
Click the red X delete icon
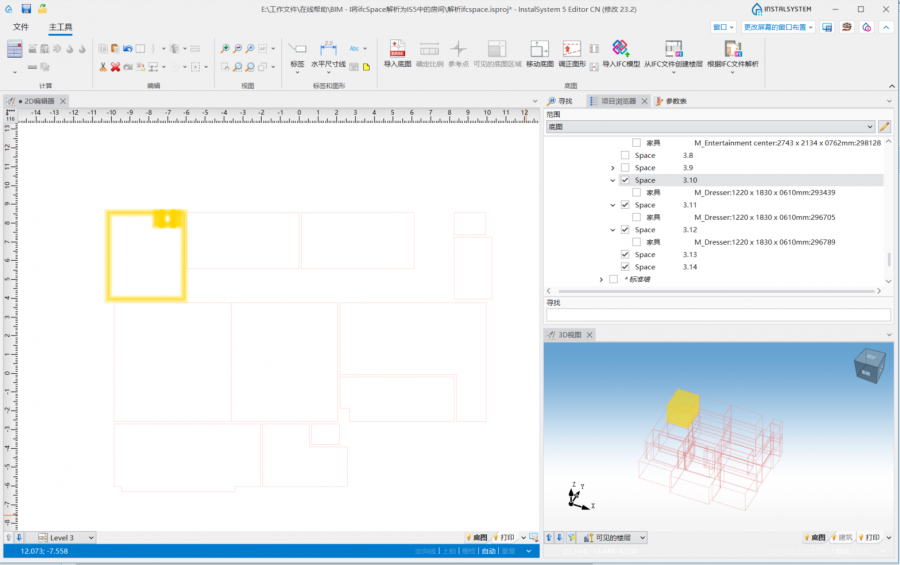[115, 67]
